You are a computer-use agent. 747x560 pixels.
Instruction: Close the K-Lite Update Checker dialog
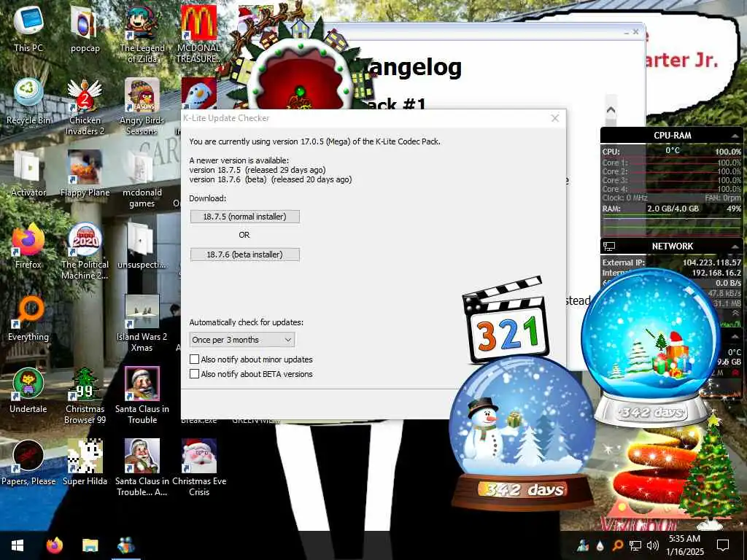coord(555,118)
